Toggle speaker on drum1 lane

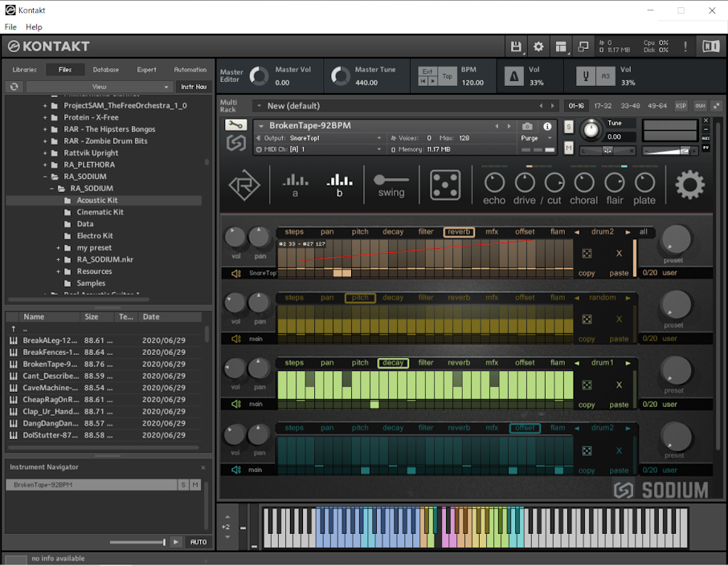(x=236, y=404)
